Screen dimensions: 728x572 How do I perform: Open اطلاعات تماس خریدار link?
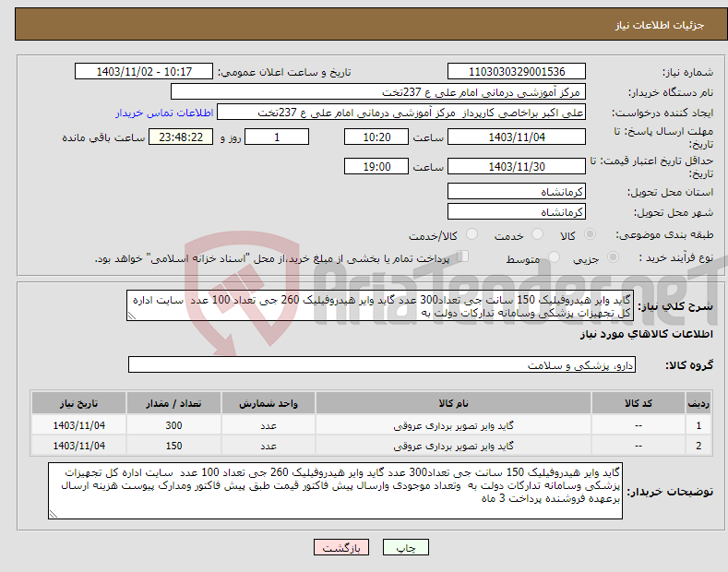(x=164, y=113)
